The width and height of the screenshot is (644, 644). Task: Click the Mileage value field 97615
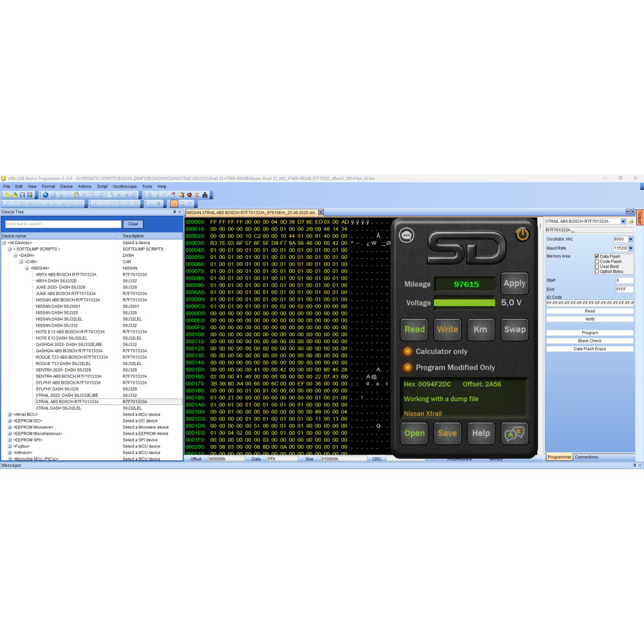(x=464, y=284)
